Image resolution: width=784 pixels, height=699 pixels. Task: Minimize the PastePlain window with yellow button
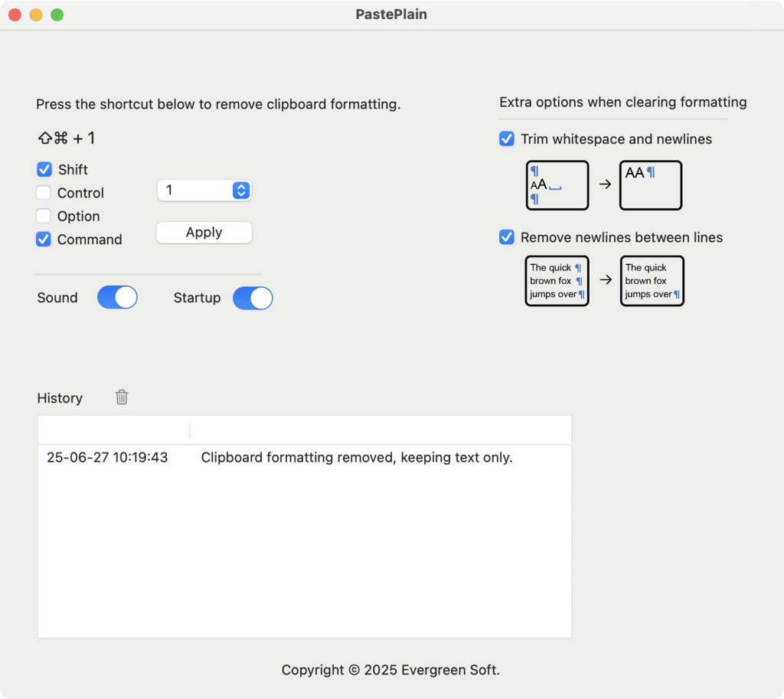coord(36,15)
